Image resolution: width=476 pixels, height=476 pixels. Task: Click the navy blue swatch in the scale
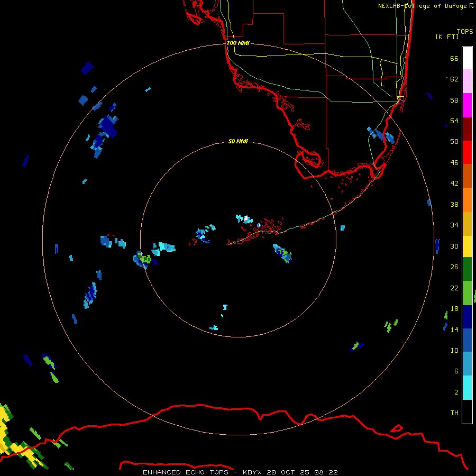(x=467, y=317)
